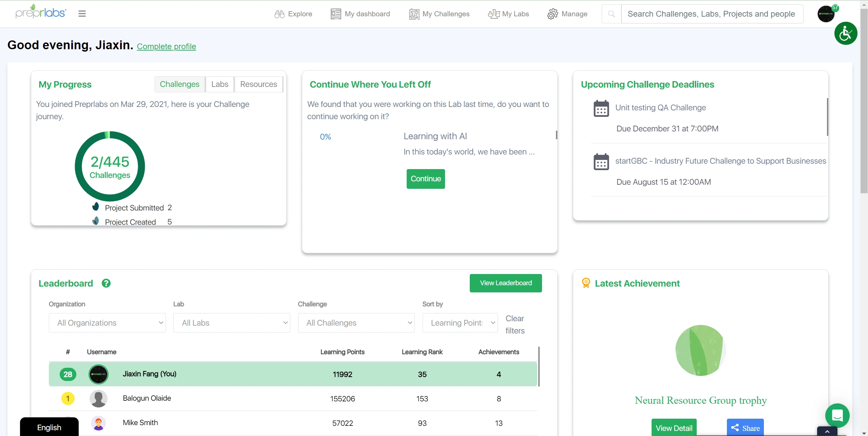Click the Manage settings gear icon
The width and height of the screenshot is (868, 436).
click(552, 13)
